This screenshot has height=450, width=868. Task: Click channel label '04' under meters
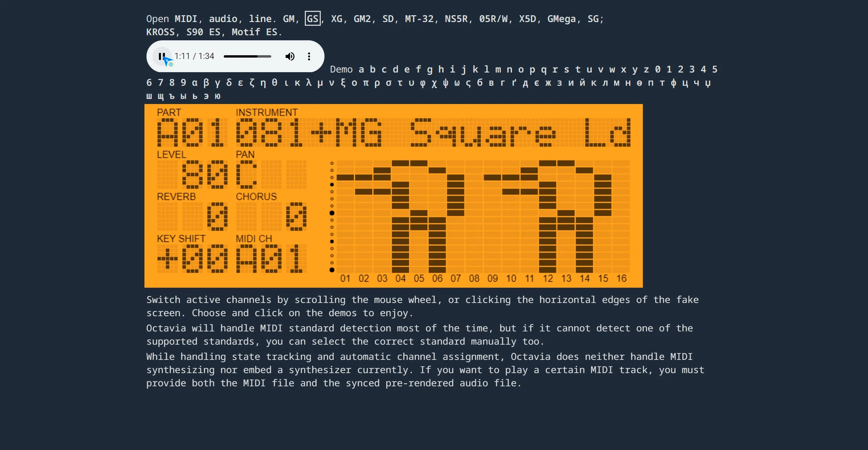point(400,279)
